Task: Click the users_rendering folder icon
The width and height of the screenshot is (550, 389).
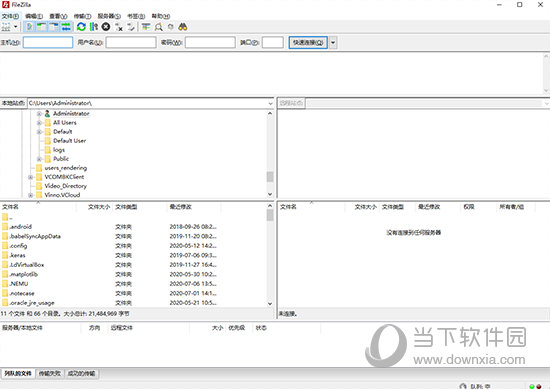Action: tap(39, 168)
